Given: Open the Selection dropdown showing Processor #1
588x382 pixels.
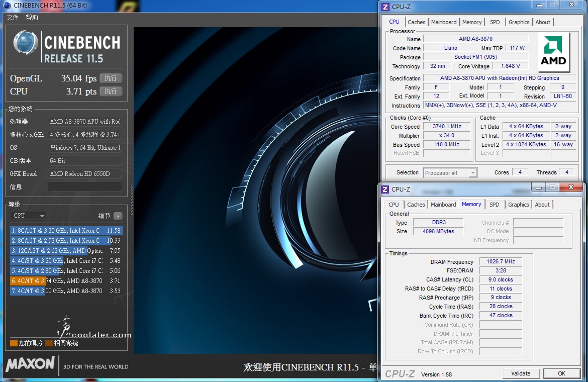Looking at the screenshot, I should [450, 173].
